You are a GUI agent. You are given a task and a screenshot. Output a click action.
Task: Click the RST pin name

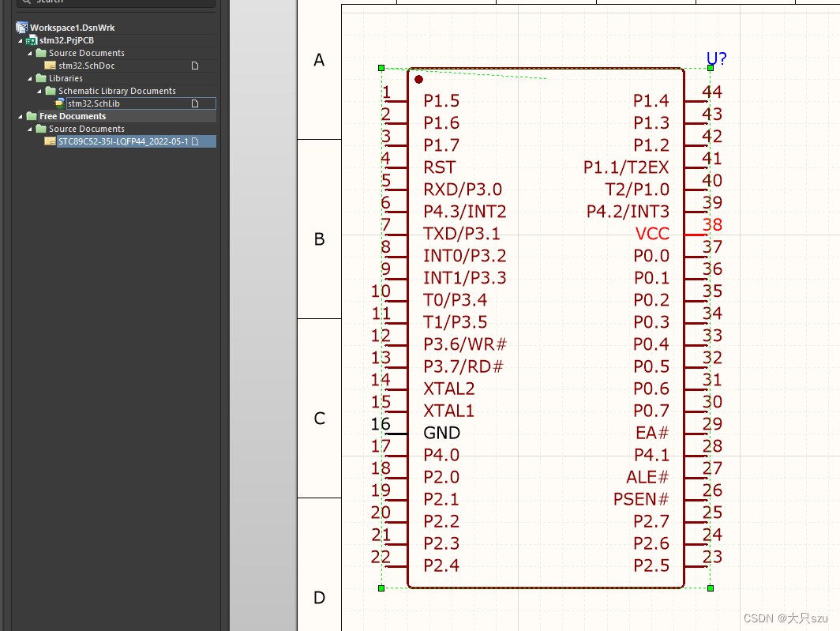click(439, 167)
